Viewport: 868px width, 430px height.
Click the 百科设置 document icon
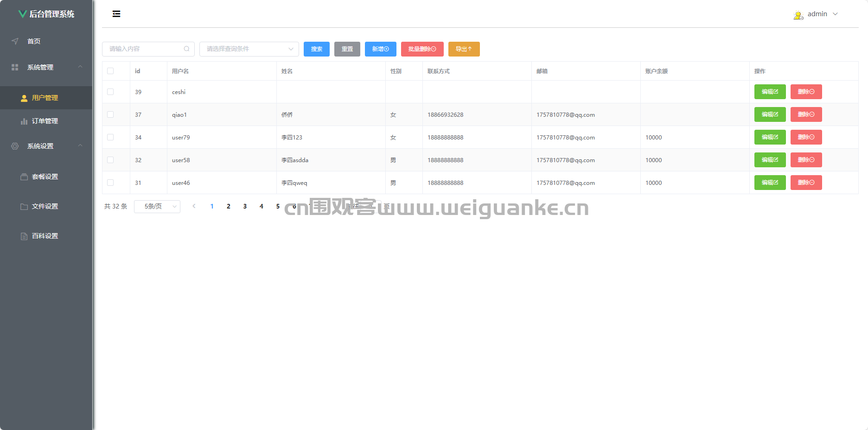(x=24, y=236)
